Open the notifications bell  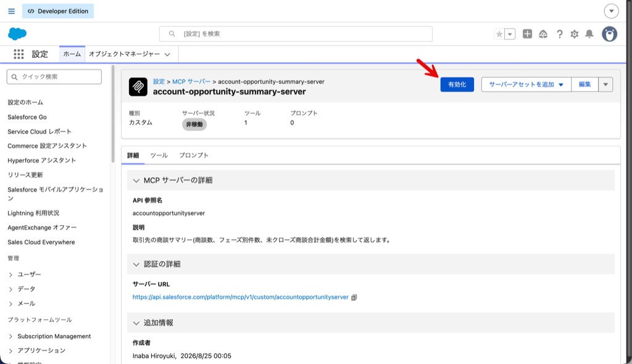coord(589,34)
